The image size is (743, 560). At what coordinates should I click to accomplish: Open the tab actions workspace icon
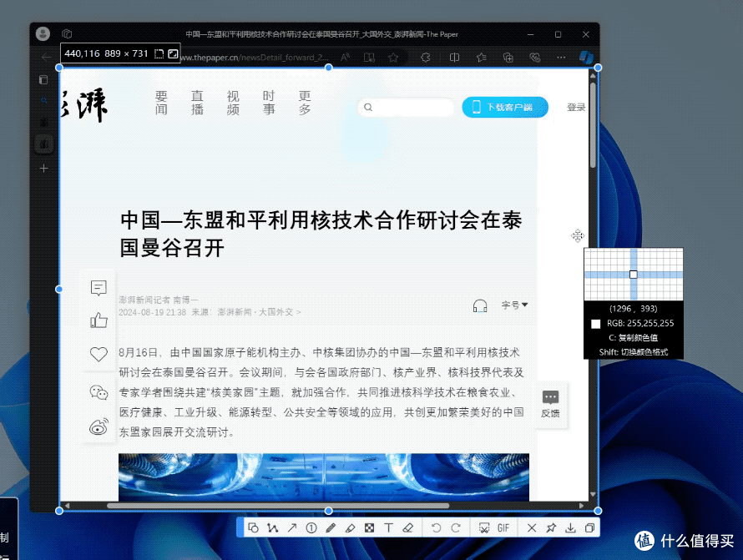click(67, 33)
